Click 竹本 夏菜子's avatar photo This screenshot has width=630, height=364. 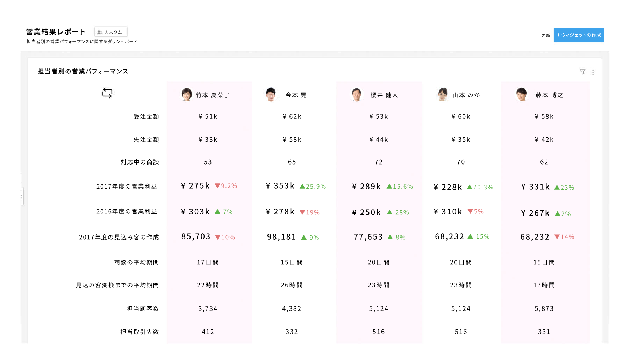tap(186, 94)
